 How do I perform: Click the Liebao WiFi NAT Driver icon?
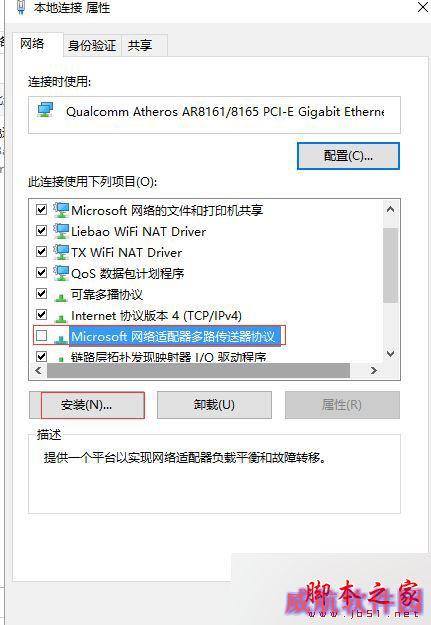(x=61, y=231)
